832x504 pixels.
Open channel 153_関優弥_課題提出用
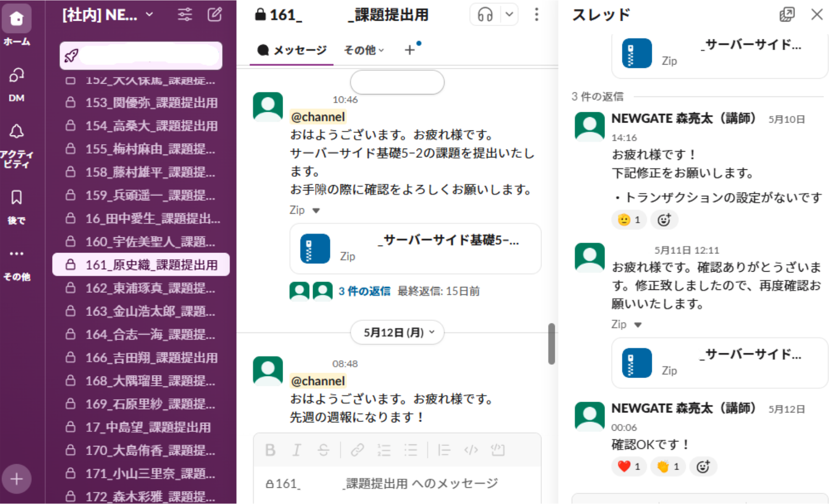[x=141, y=102]
